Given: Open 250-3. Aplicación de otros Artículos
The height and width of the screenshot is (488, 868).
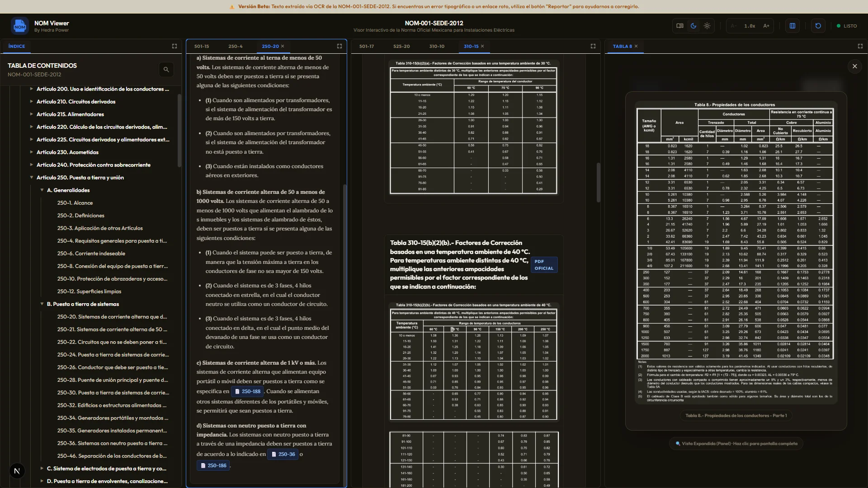Looking at the screenshot, I should [100, 228].
